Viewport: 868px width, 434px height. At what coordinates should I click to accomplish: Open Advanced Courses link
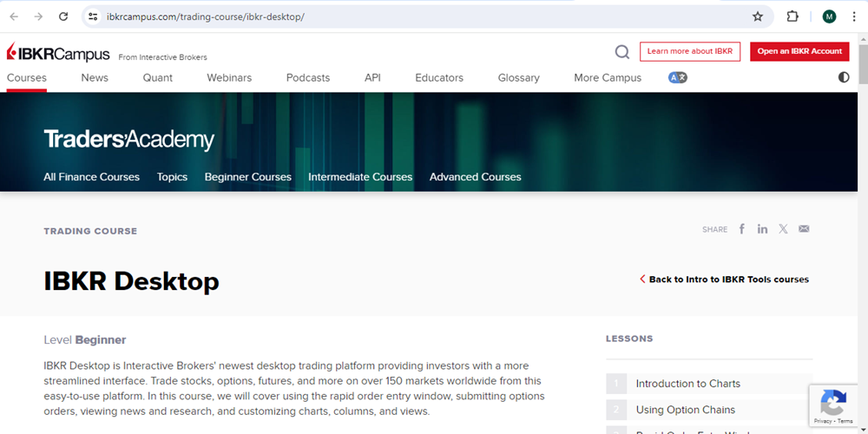tap(476, 177)
